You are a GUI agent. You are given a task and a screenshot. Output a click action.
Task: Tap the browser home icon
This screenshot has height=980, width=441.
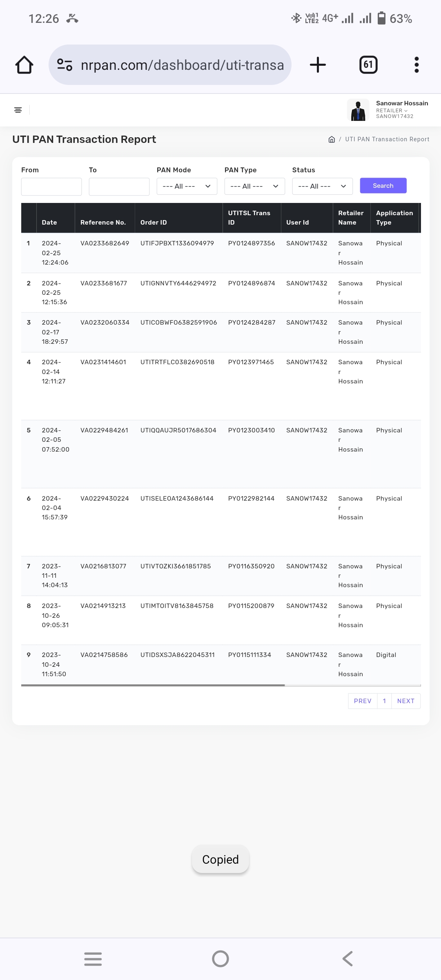pyautogui.click(x=24, y=65)
